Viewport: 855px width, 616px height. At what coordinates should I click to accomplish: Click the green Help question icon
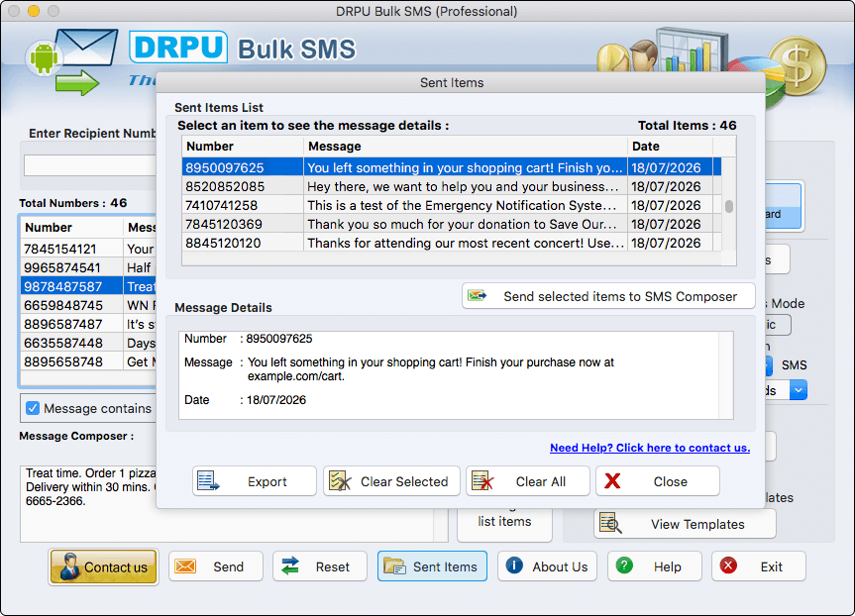(624, 565)
